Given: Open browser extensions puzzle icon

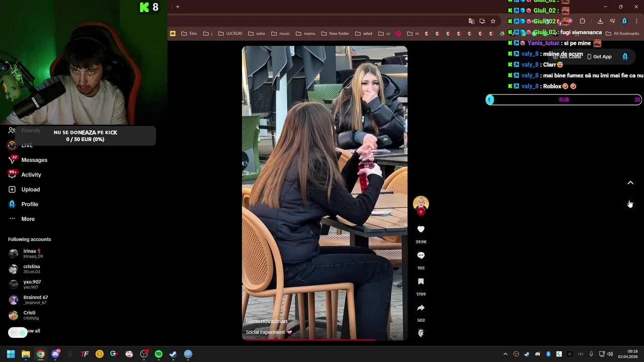Looking at the screenshot, I should 583,21.
